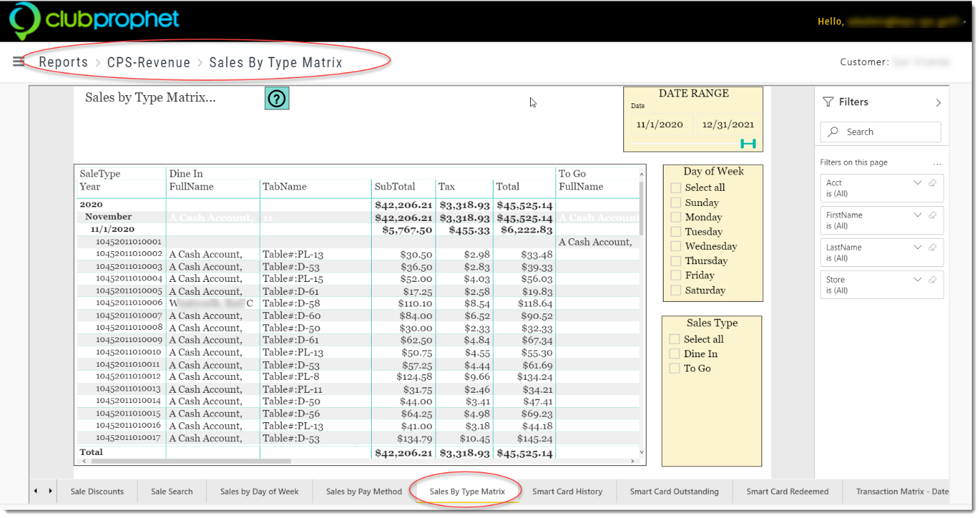
Task: Click the $10.45 tax cell
Action: pos(475,438)
